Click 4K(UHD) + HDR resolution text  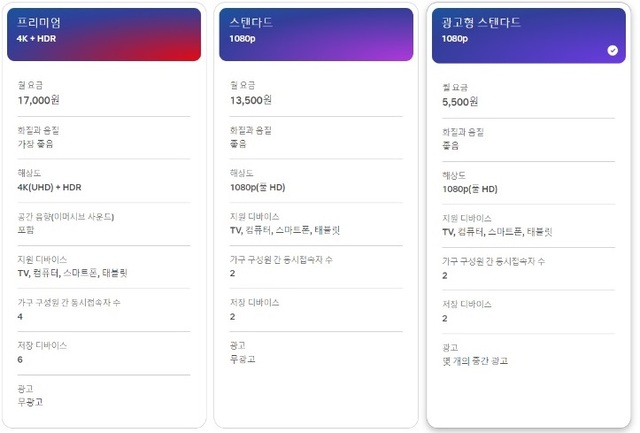coord(49,187)
